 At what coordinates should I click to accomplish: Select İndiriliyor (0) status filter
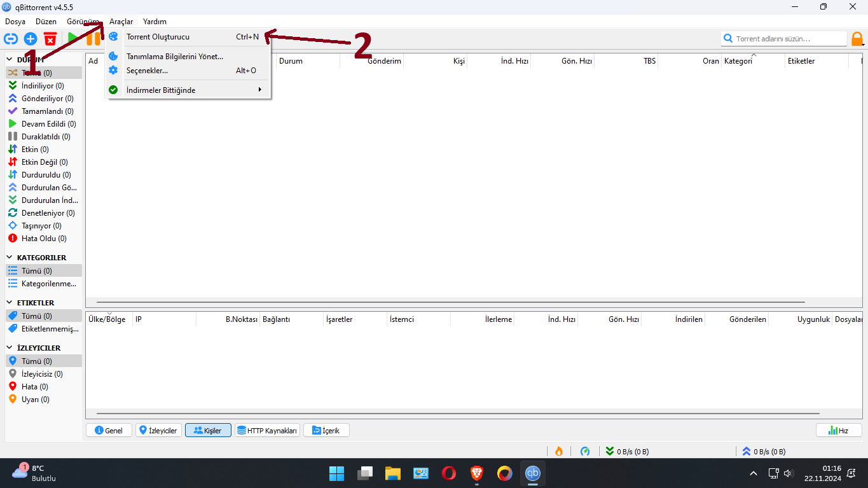(43, 86)
